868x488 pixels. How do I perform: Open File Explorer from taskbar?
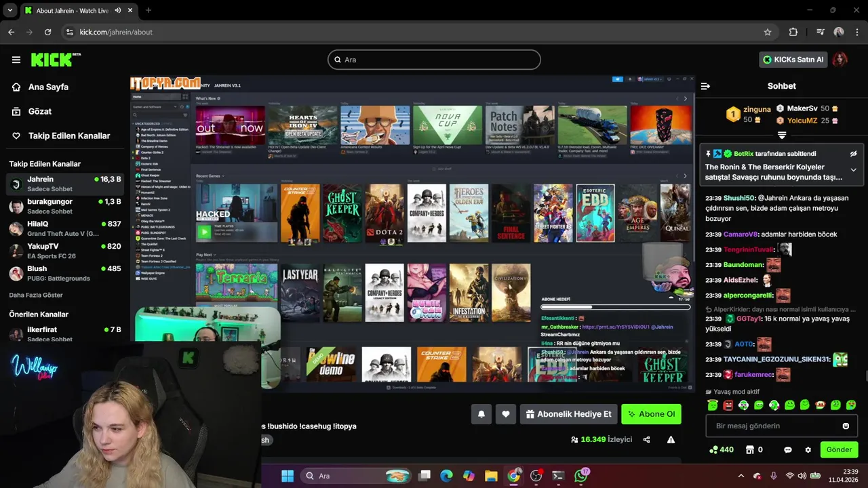coord(491,476)
